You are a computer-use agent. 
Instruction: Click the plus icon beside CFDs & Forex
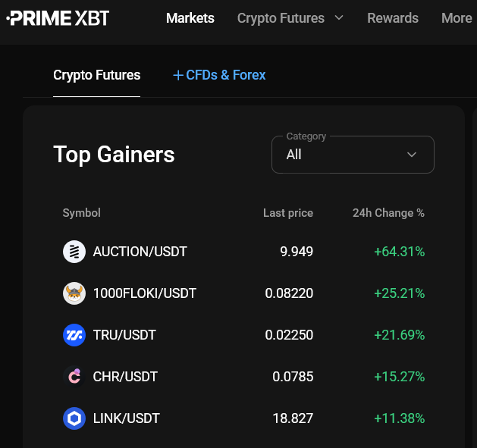click(178, 75)
